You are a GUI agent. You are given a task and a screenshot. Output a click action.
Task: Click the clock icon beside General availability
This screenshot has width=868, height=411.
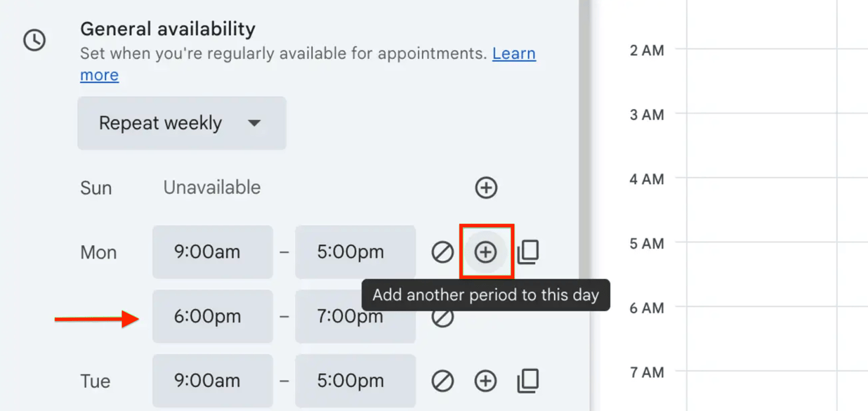pyautogui.click(x=34, y=40)
